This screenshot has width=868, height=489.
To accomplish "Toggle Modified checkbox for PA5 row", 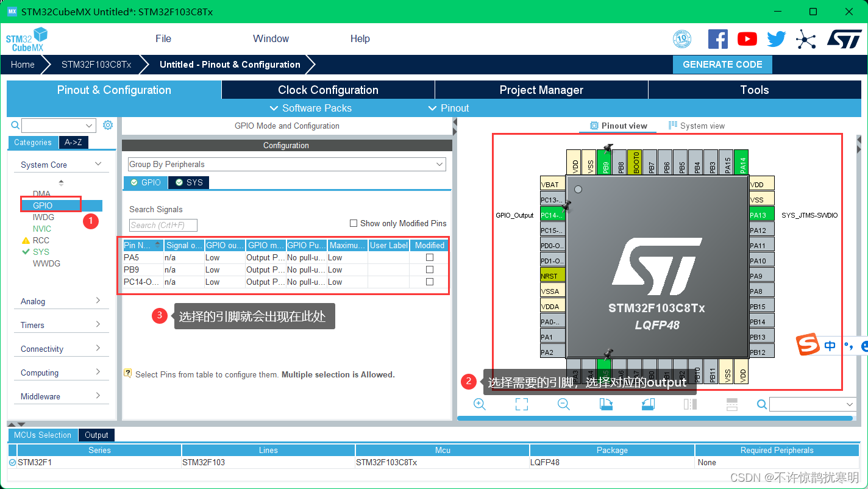I will (430, 257).
